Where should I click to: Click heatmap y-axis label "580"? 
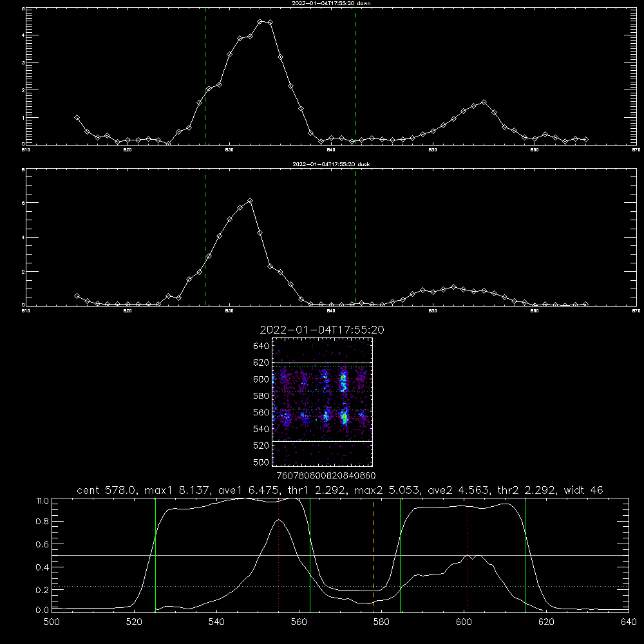click(261, 396)
